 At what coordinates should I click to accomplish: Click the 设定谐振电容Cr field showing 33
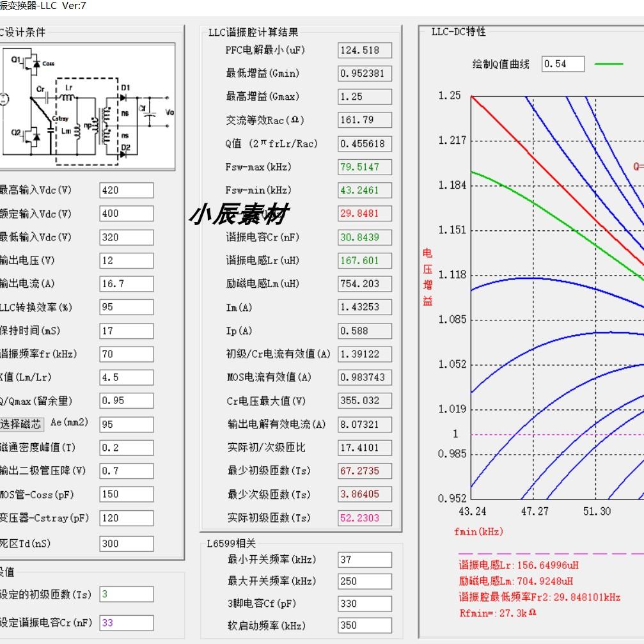[x=127, y=623]
